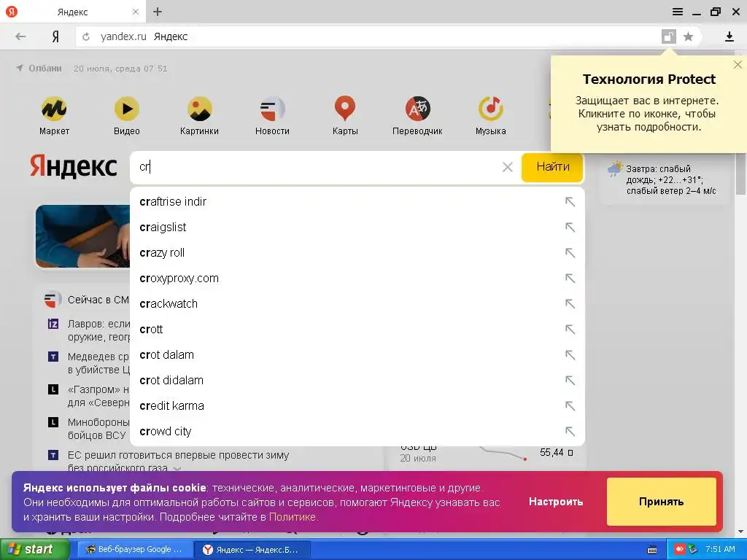Screen dimensions: 747x560
Task: Select suggestion crowd city
Action: 357,432
